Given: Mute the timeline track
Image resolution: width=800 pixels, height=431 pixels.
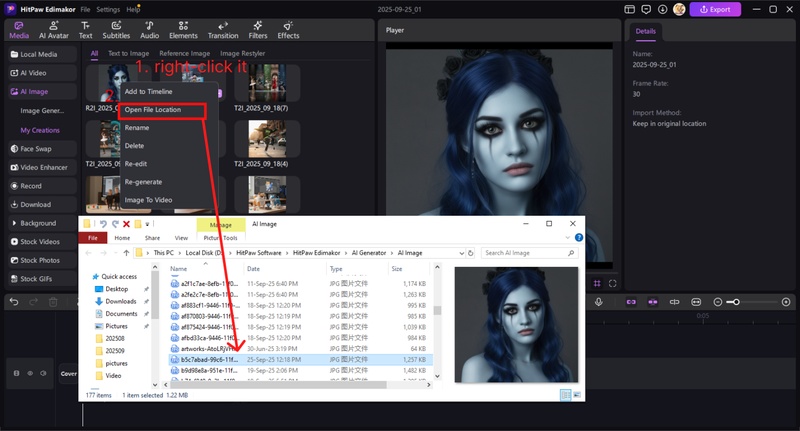Looking at the screenshot, I should pos(43,373).
